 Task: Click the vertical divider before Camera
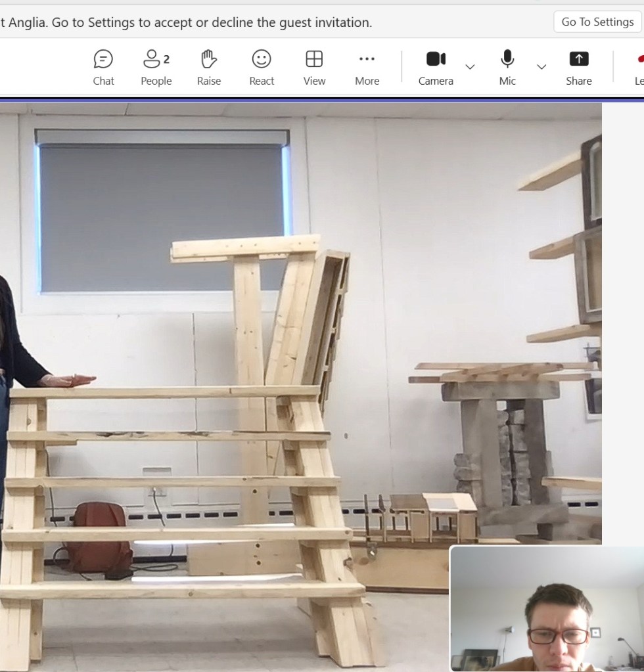pos(402,67)
